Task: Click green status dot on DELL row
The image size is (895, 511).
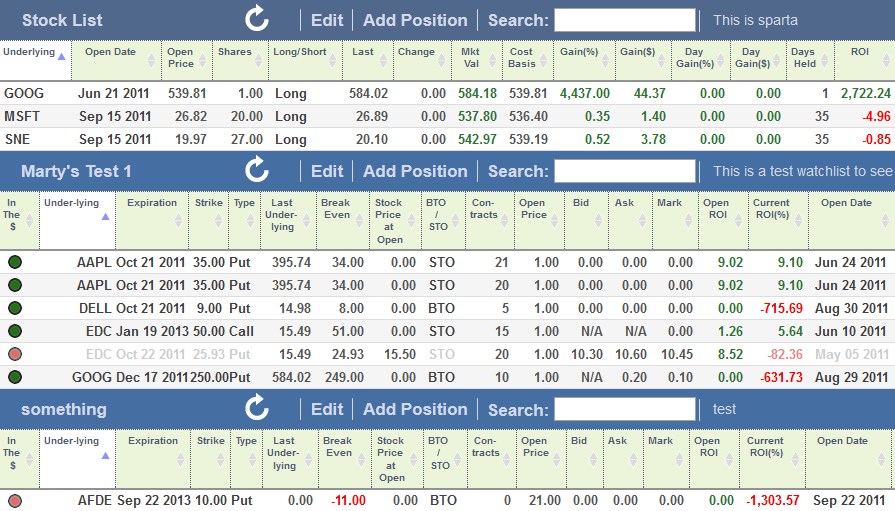Action: [15, 309]
